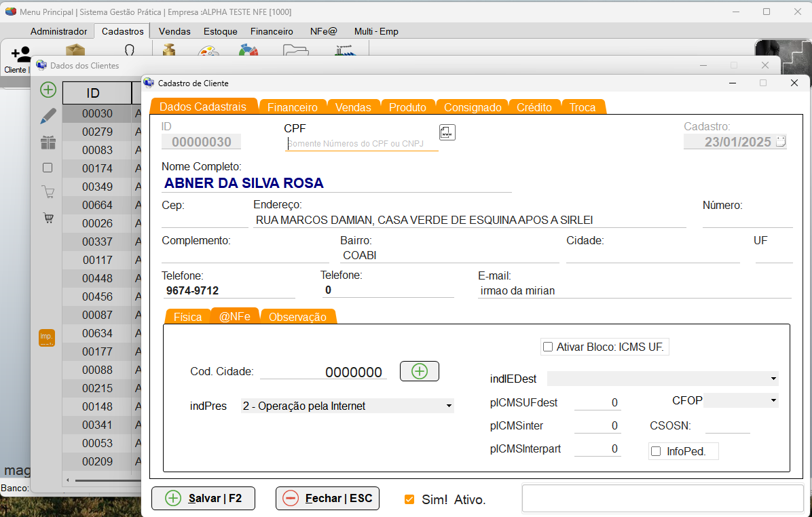Click the calendar icon in Cadastro date field
The height and width of the screenshot is (517, 812).
click(x=780, y=142)
